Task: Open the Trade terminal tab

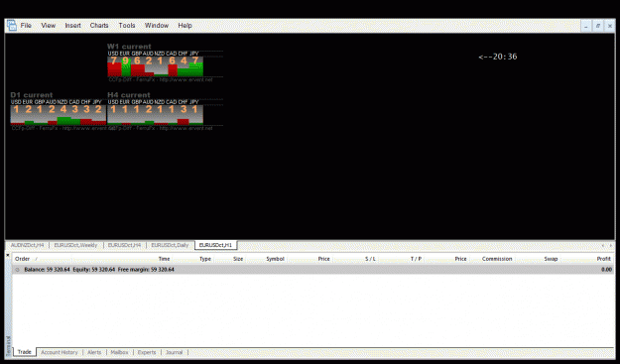Action: tap(24, 352)
